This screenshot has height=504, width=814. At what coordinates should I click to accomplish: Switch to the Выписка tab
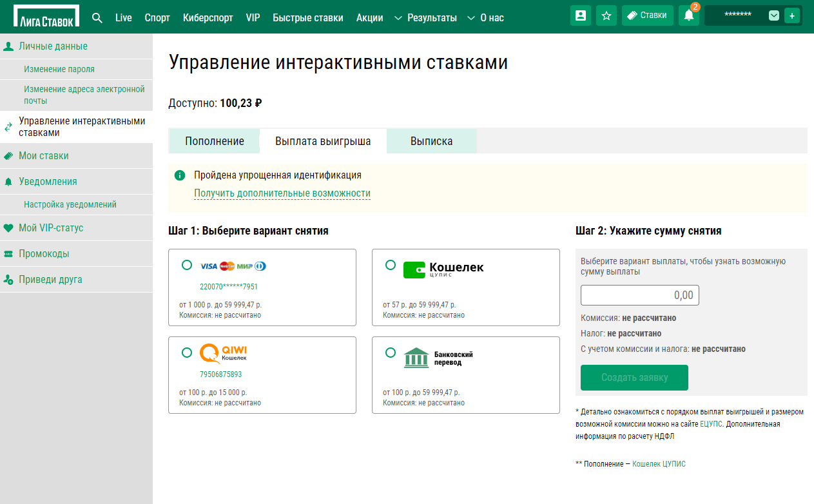(432, 141)
